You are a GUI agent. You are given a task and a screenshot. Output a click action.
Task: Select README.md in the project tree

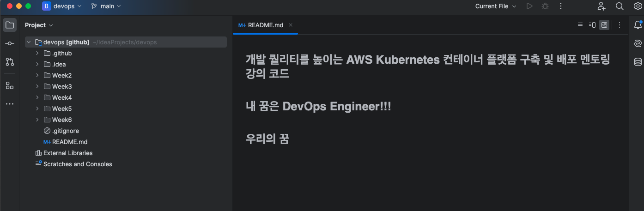click(70, 142)
